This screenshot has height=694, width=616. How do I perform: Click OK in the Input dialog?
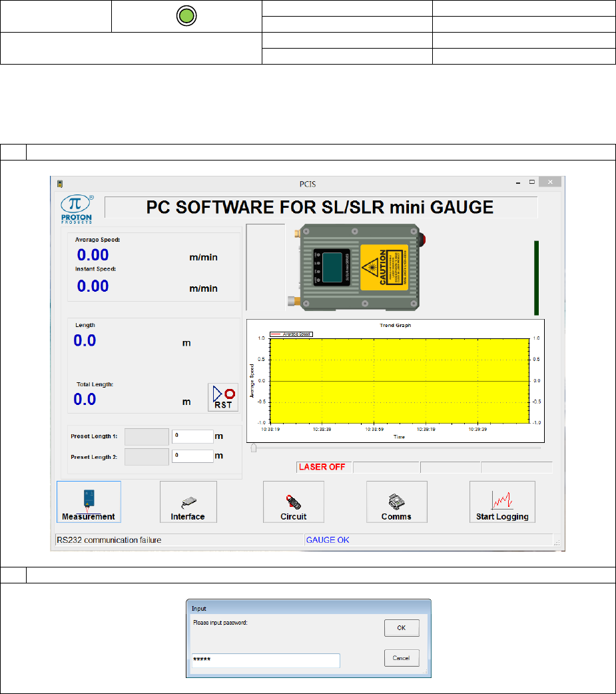tap(402, 627)
